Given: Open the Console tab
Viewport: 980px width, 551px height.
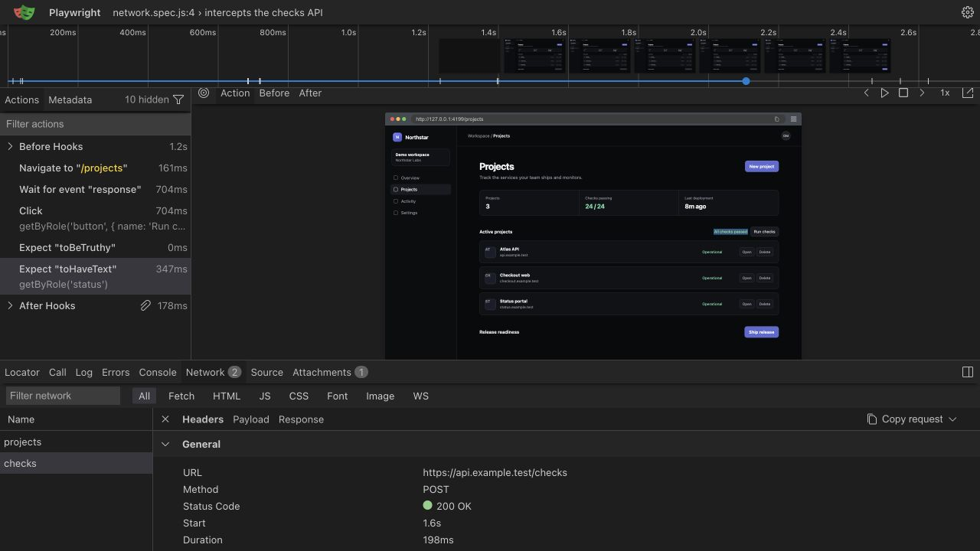Looking at the screenshot, I should tap(158, 372).
